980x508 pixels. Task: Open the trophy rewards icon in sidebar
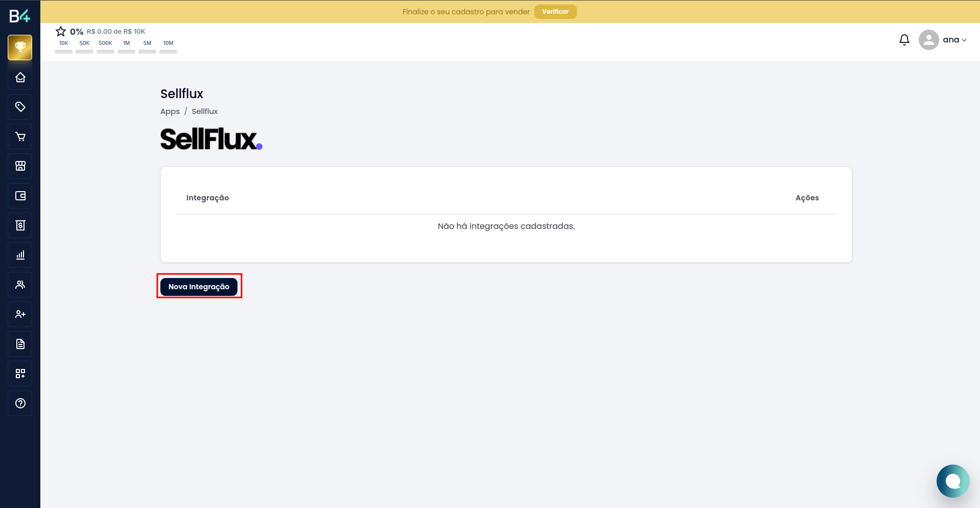click(x=20, y=48)
